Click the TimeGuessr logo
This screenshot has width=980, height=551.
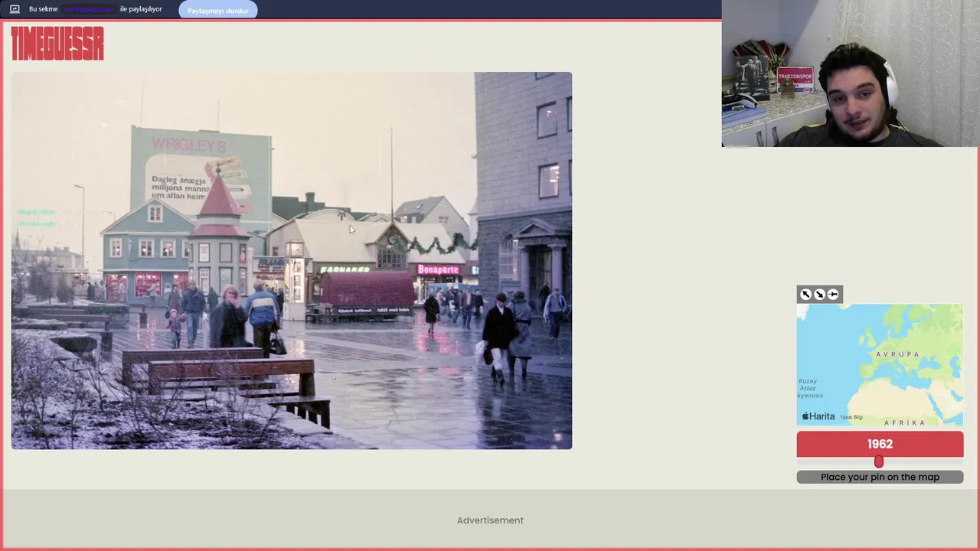57,44
